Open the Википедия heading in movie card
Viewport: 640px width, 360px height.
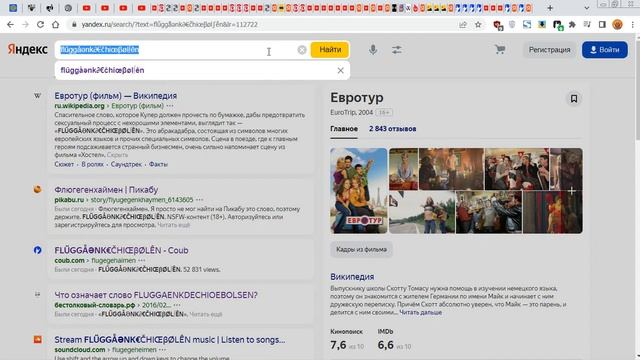(352, 277)
